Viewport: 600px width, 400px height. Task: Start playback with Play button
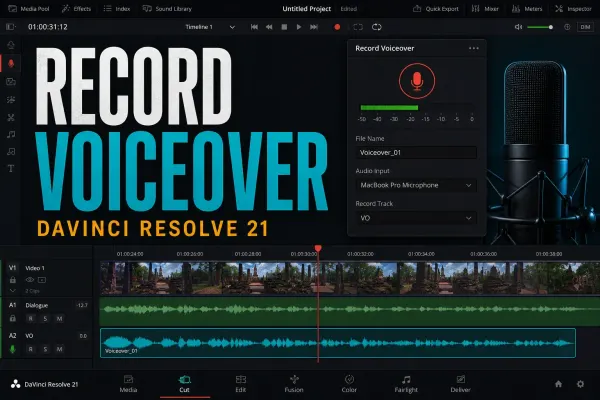299,27
